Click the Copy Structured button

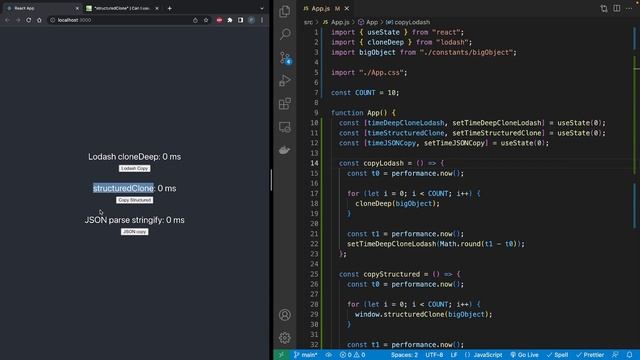pyautogui.click(x=134, y=200)
